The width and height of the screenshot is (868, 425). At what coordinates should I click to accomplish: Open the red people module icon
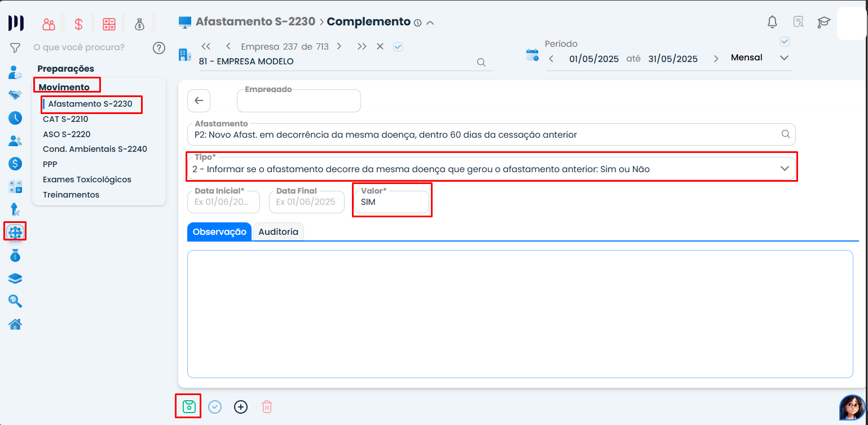pos(49,24)
